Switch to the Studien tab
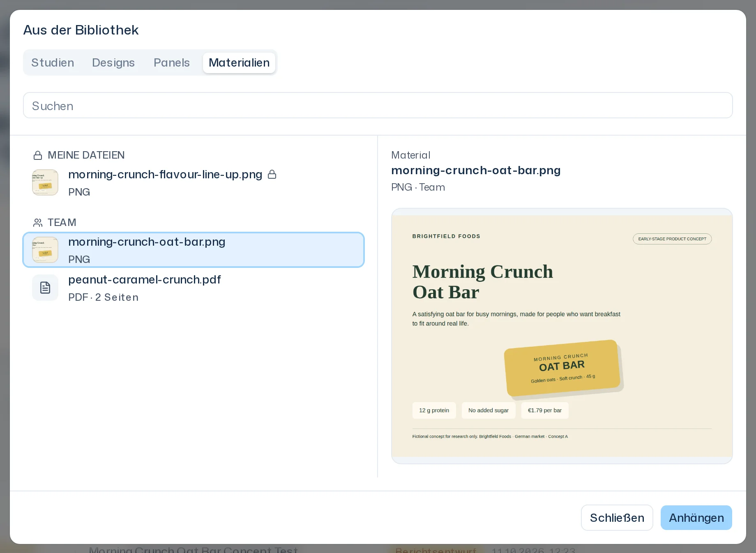Screen dimensions: 756x553 tap(53, 62)
